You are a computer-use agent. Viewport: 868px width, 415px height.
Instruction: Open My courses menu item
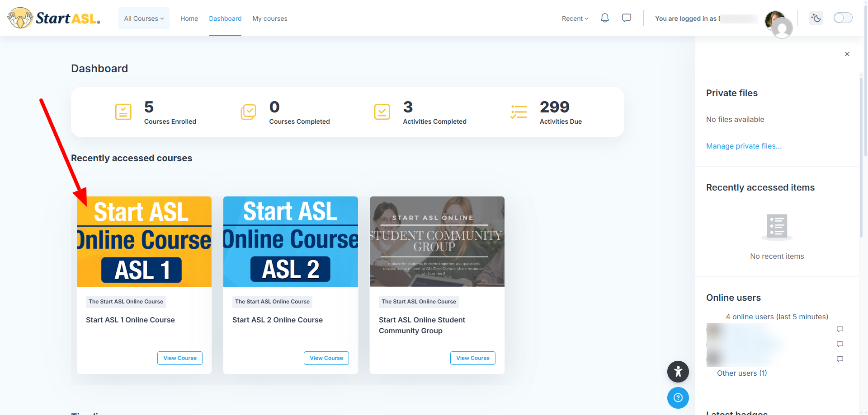[x=270, y=19]
